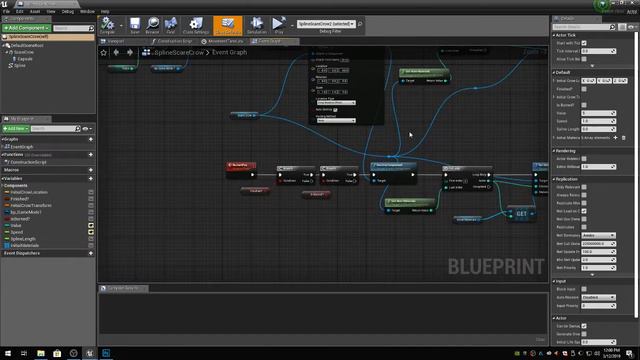Add a new function with the plus icon
This screenshot has height=360, width=640.
click(91, 155)
